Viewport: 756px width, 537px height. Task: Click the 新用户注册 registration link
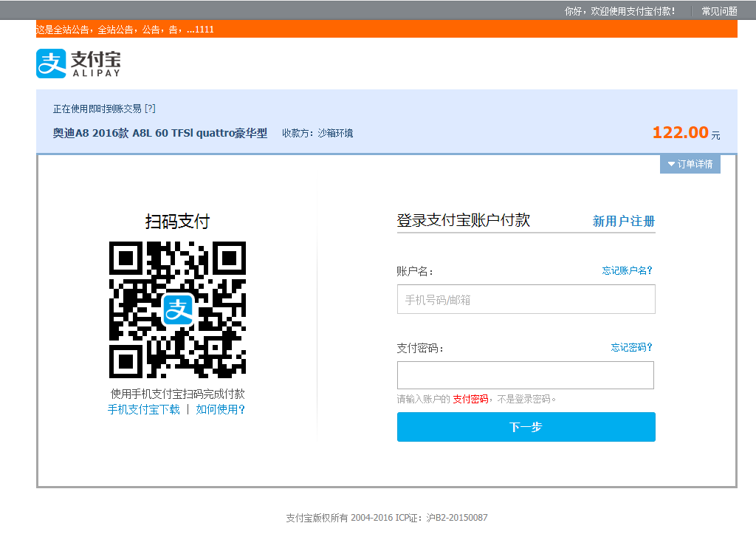tap(623, 221)
